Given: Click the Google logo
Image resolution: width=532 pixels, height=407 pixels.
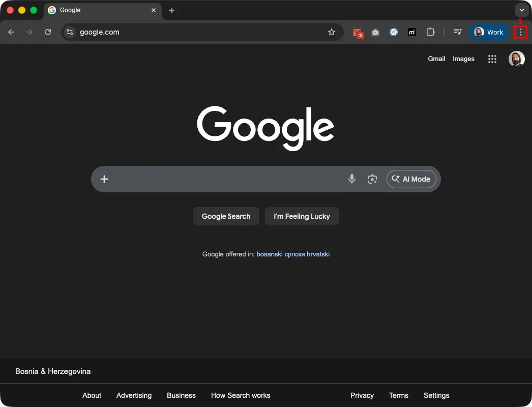Looking at the screenshot, I should click(265, 128).
